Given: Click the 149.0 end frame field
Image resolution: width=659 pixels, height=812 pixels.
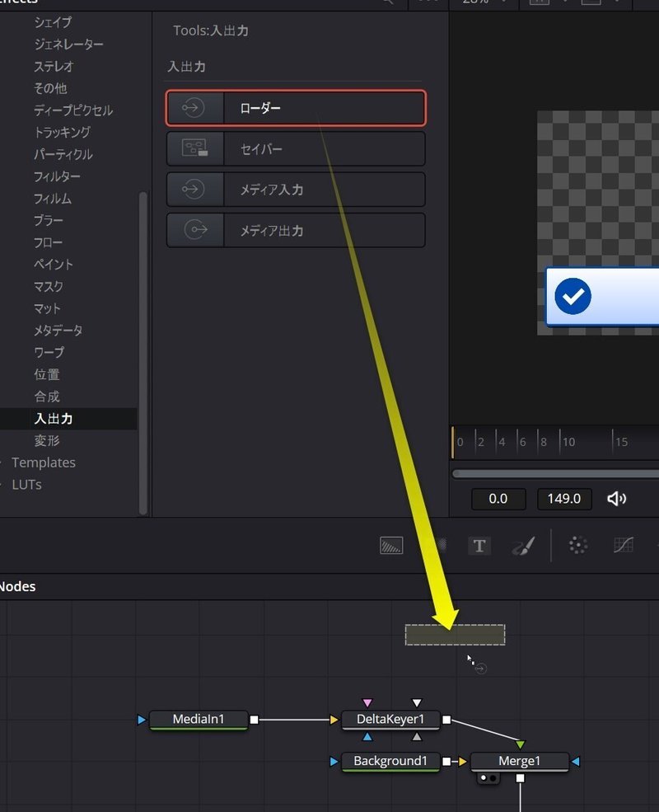Looking at the screenshot, I should (x=563, y=499).
